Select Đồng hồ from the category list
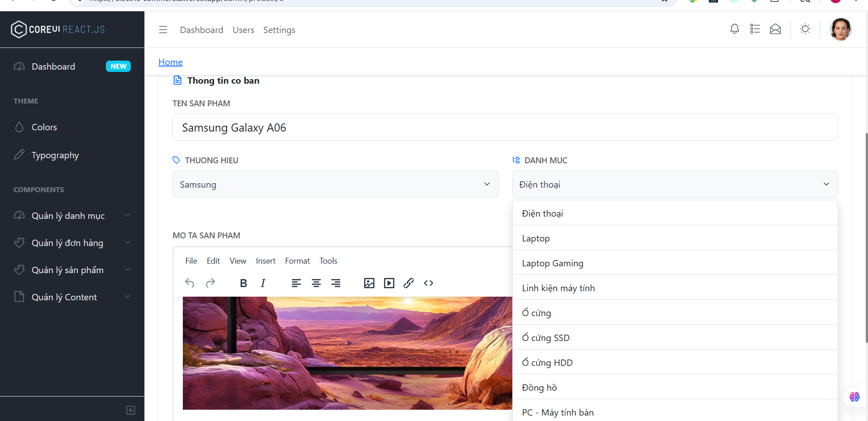 pos(675,387)
